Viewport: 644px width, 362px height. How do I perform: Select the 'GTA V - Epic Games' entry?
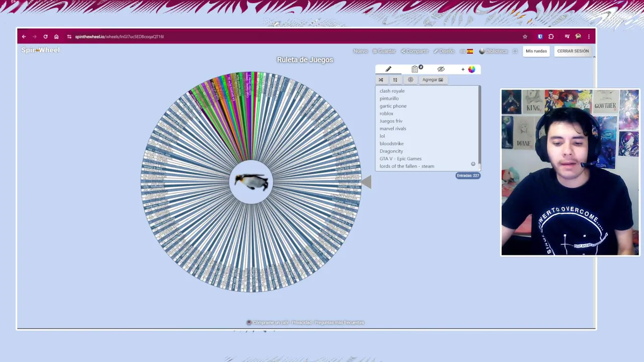click(x=400, y=159)
